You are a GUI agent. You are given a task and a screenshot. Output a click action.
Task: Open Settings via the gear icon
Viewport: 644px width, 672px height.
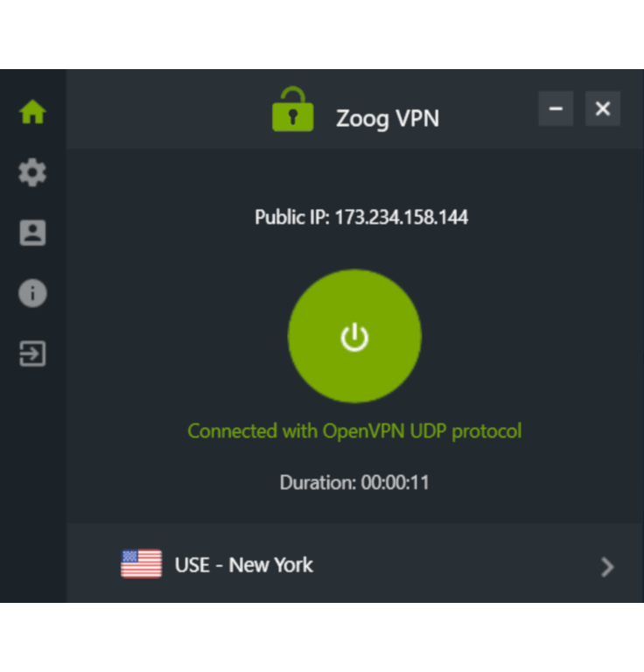click(x=32, y=172)
